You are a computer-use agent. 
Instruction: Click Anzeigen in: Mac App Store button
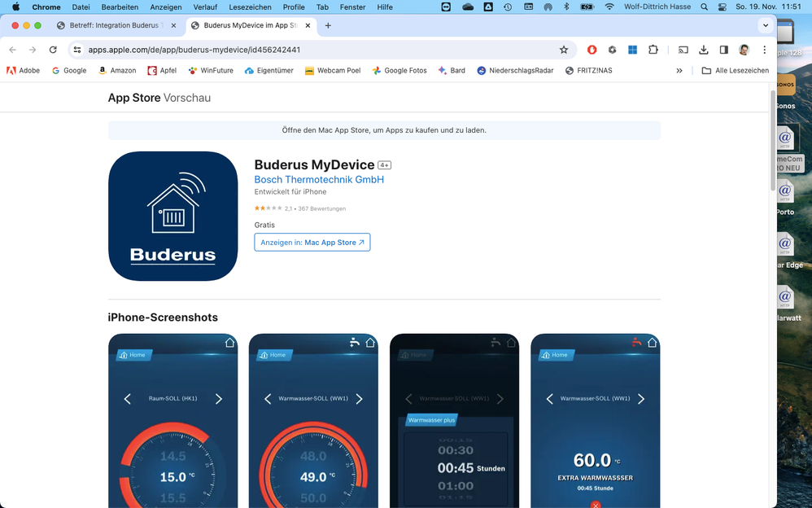[x=312, y=243]
